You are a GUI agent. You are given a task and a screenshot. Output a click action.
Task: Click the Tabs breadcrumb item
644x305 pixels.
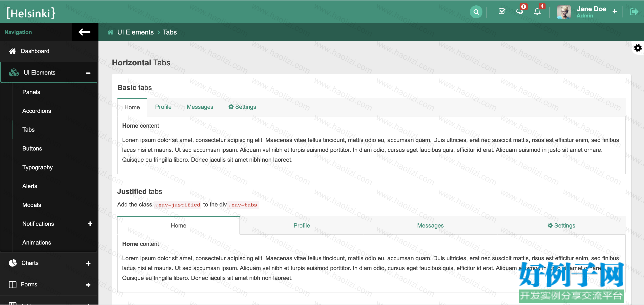tap(169, 32)
